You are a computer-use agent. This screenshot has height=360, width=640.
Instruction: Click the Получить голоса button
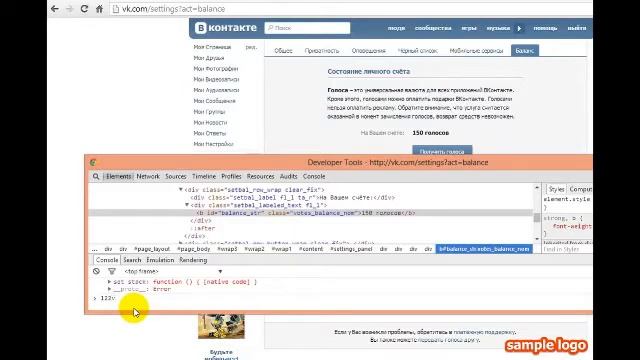(442, 151)
